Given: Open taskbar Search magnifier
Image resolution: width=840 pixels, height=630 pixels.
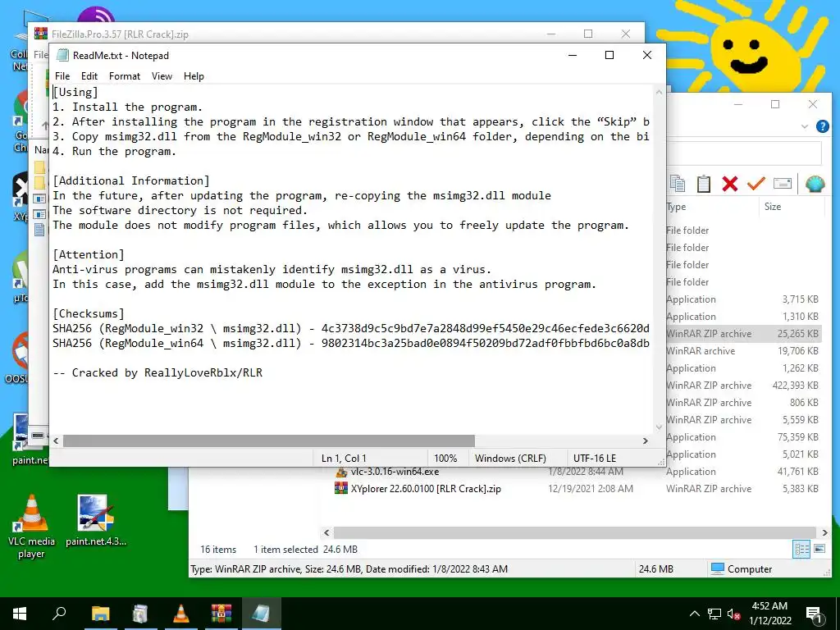Looking at the screenshot, I should tap(59, 614).
